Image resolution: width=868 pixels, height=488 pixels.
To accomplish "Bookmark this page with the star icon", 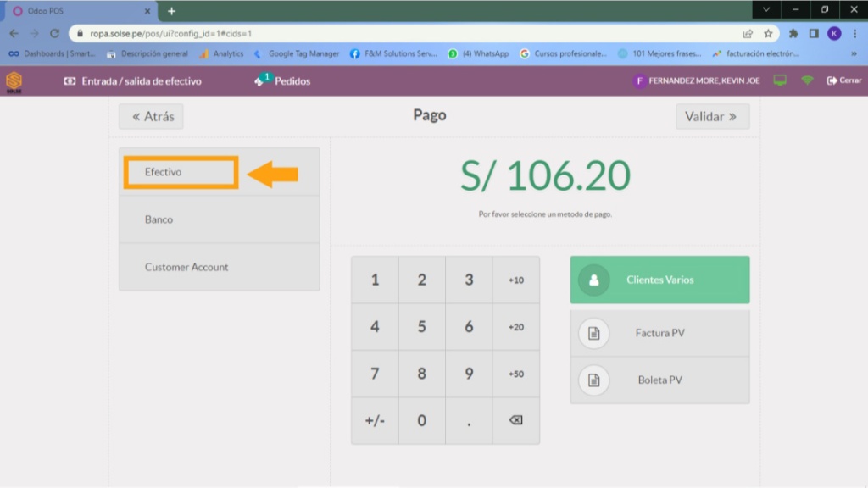I will pos(768,34).
